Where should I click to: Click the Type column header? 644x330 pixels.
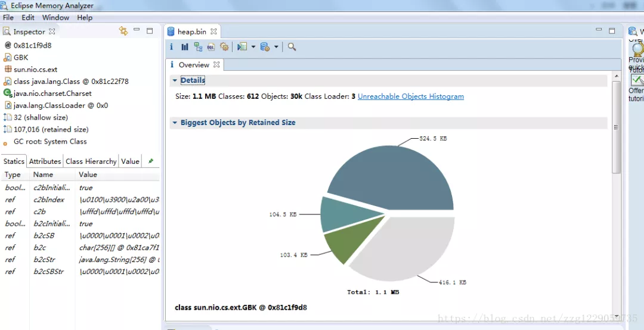tap(13, 175)
